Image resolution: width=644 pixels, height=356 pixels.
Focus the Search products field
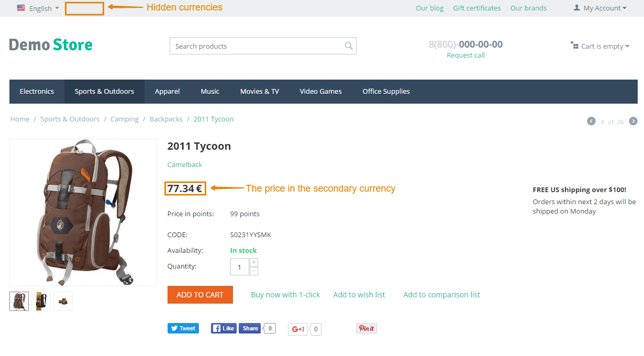263,46
